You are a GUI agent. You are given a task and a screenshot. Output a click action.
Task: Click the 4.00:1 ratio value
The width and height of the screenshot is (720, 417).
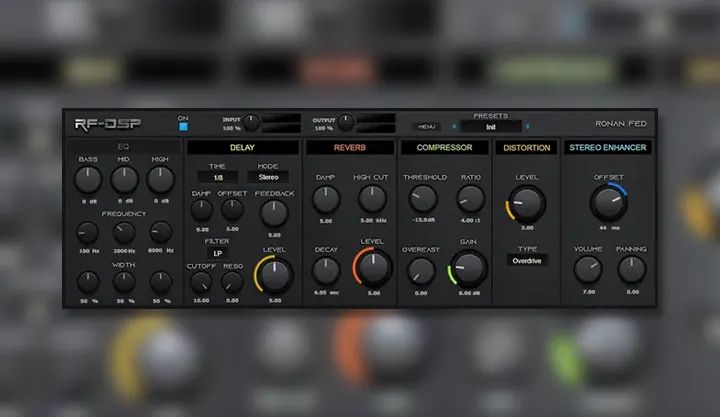click(x=471, y=220)
